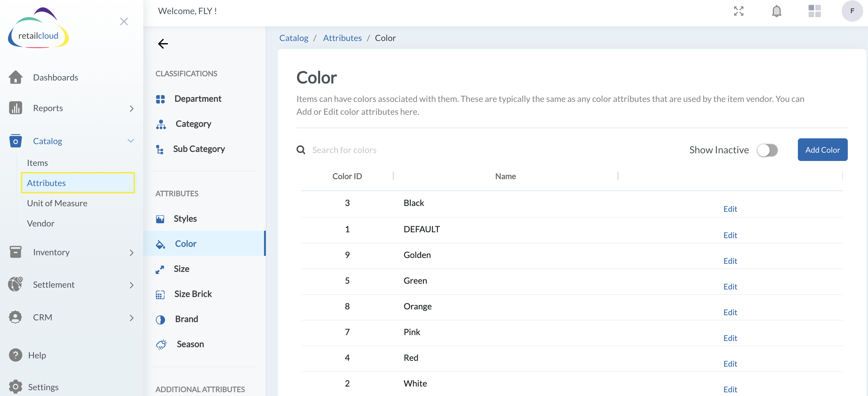Viewport: 868px width, 396px height.
Task: Edit the Black color row
Action: 730,209
